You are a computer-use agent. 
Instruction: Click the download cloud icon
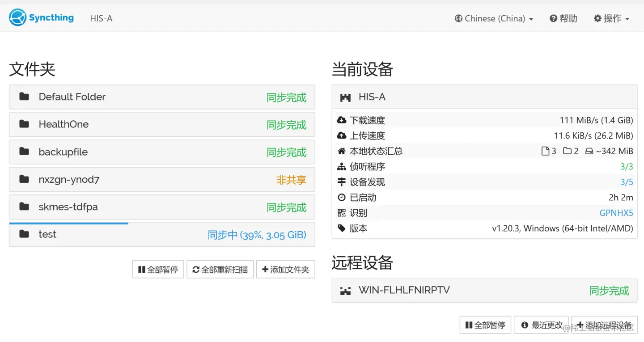pyautogui.click(x=342, y=120)
